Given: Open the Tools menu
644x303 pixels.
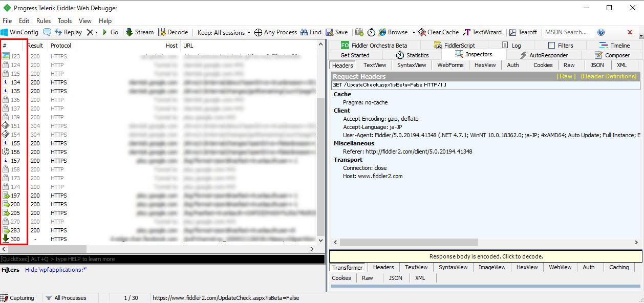Looking at the screenshot, I should [x=65, y=21].
